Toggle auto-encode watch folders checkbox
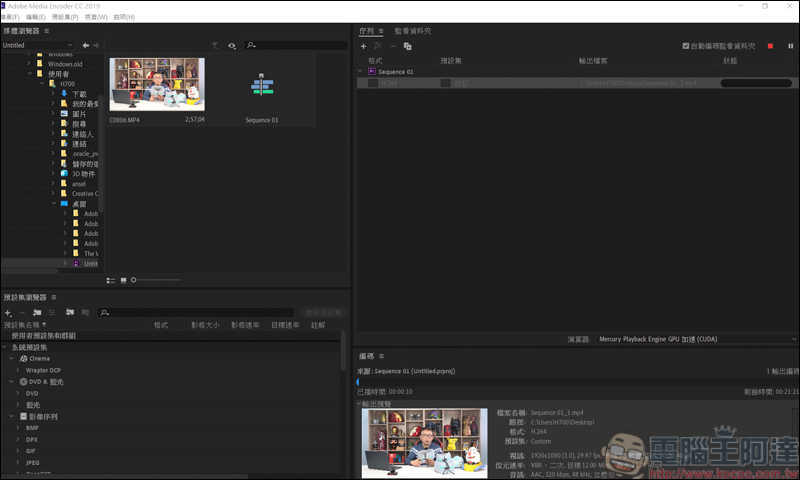Viewport: 800px width, 480px height. pyautogui.click(x=685, y=46)
